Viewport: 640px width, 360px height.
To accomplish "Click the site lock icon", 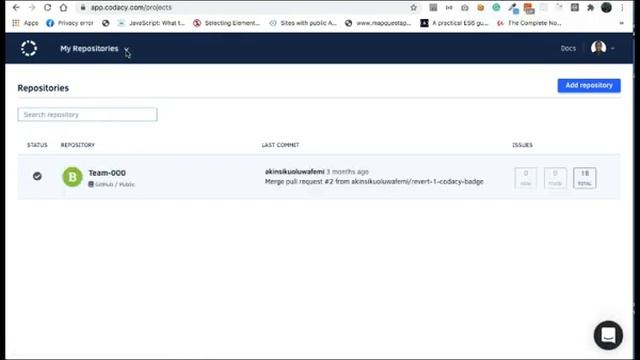I will click(x=83, y=7).
